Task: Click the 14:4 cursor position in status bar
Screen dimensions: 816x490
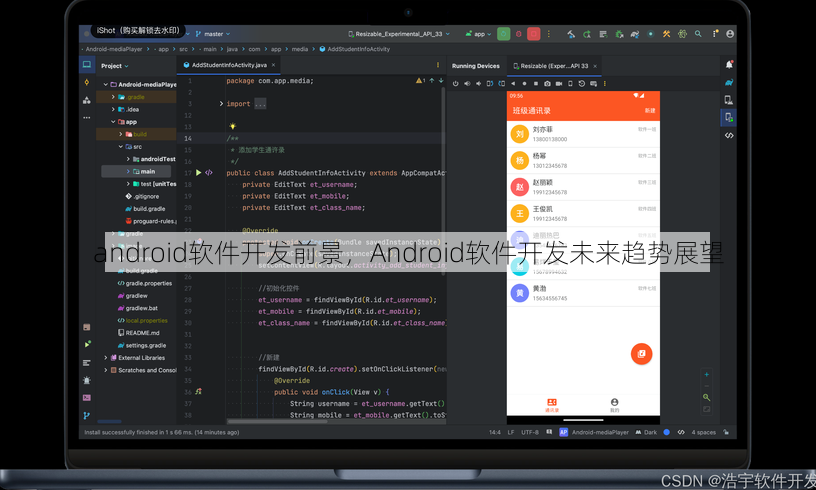Action: tap(494, 432)
